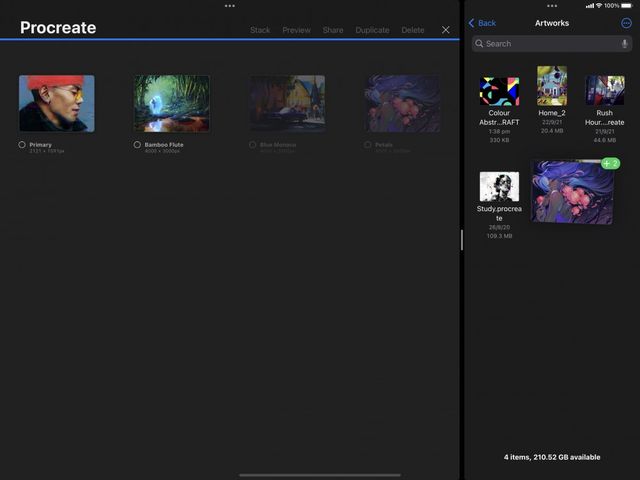640x480 pixels.
Task: Exit selection mode with the X icon
Action: (x=446, y=30)
